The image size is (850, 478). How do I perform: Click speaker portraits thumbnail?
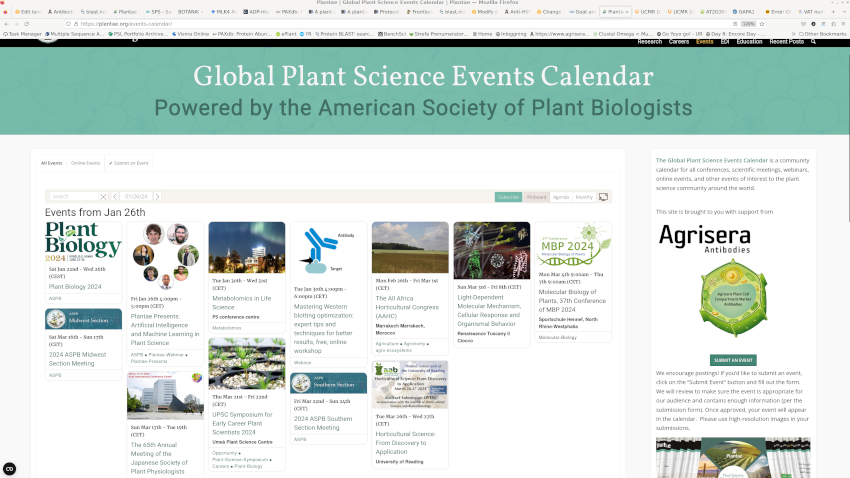[165, 256]
